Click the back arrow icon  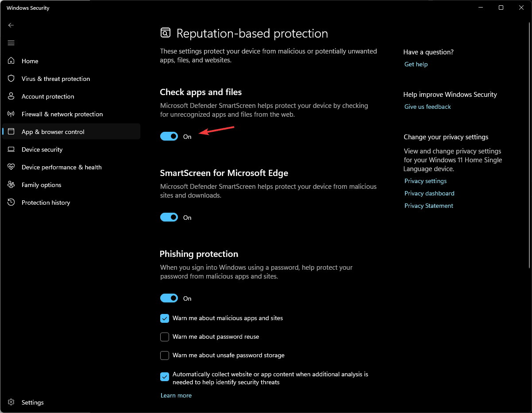coord(11,25)
